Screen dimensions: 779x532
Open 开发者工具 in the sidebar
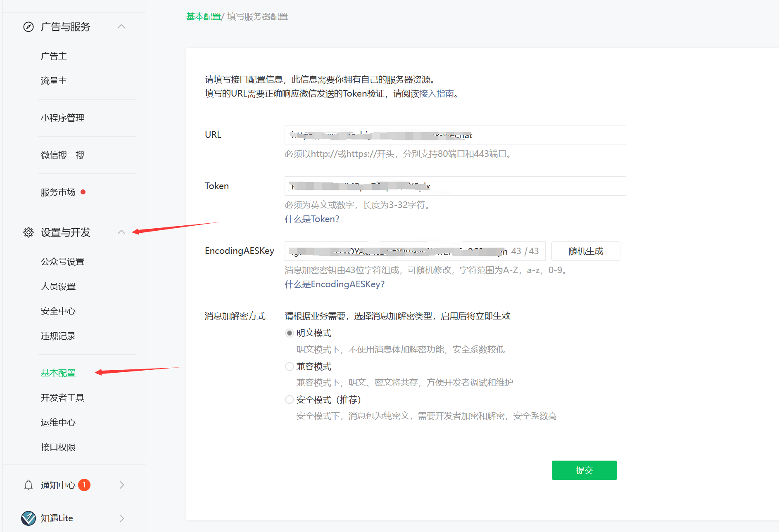tap(62, 397)
